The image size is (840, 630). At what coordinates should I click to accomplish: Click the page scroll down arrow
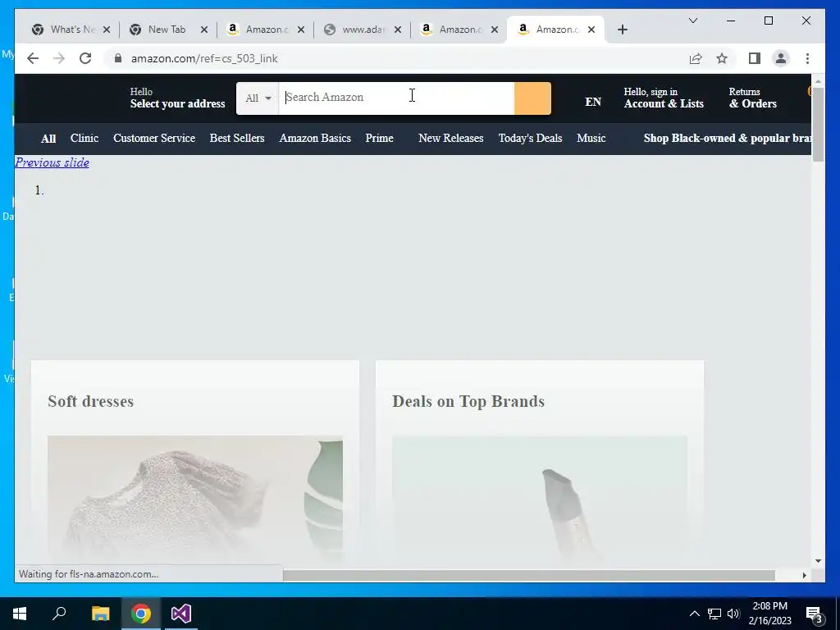818,561
